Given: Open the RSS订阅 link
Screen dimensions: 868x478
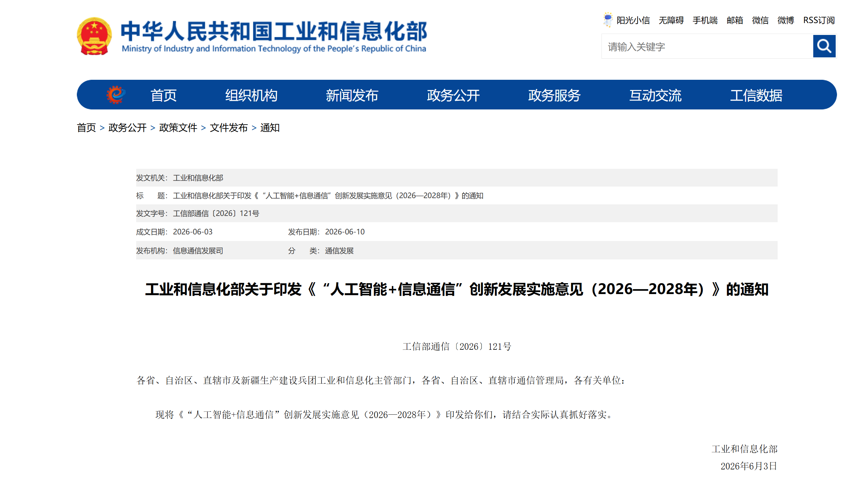Looking at the screenshot, I should (x=819, y=20).
